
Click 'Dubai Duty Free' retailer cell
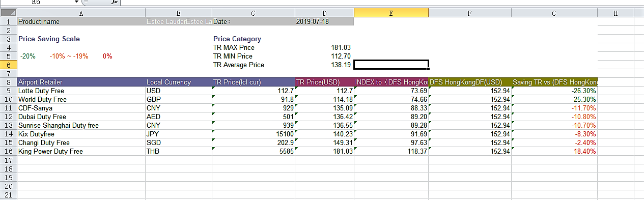[x=81, y=117]
